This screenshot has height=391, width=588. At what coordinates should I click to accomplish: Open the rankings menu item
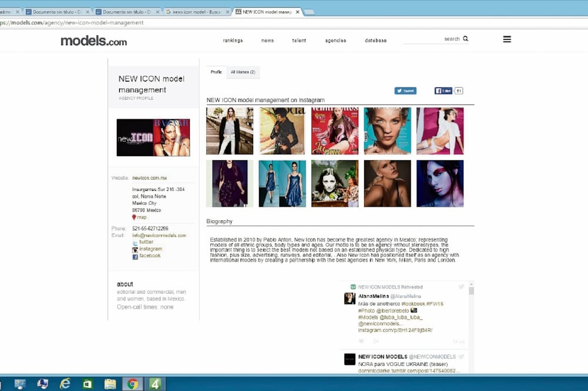(x=233, y=40)
